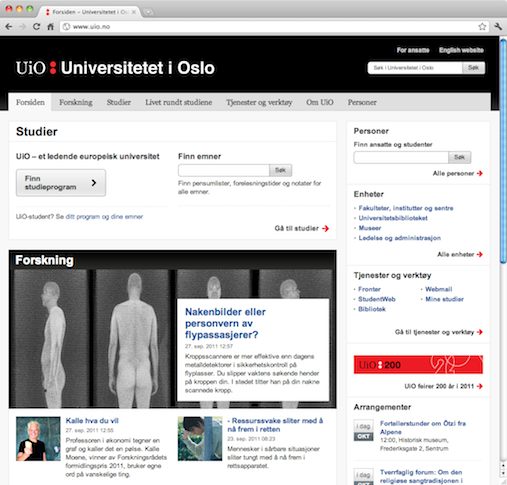This screenshot has width=507, height=485.
Task: Open the Forsiden navigation tab
Action: [x=30, y=102]
